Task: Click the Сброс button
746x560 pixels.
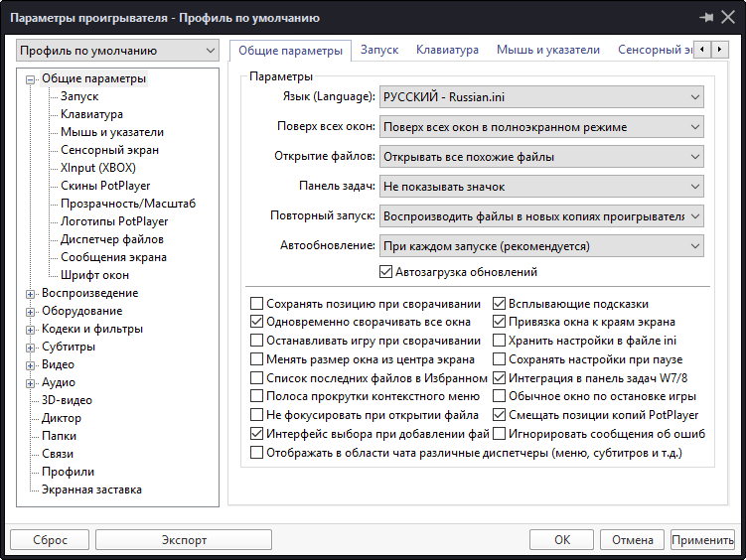Action: click(50, 540)
